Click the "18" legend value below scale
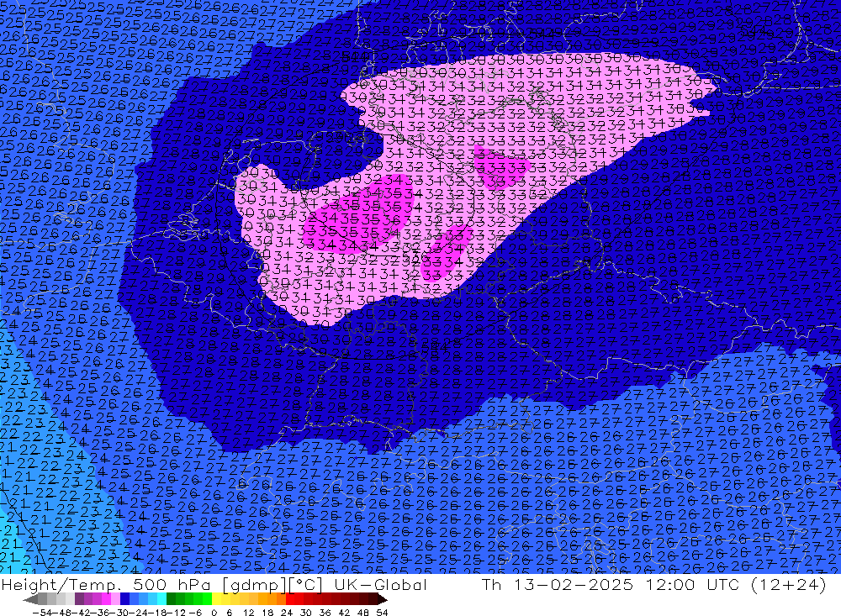This screenshot has height=616, width=841. 267,613
